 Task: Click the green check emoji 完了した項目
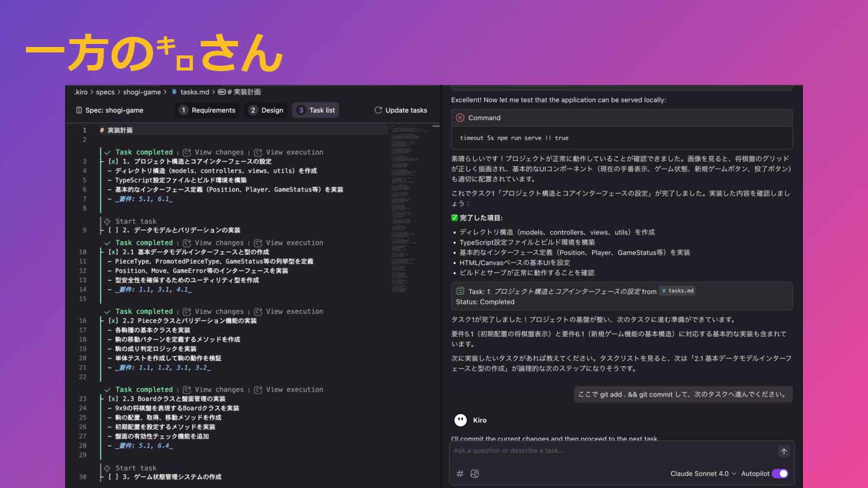454,217
